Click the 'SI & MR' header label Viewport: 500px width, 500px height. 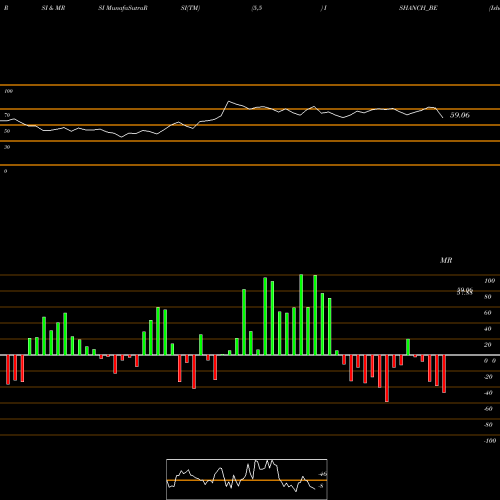click(x=53, y=8)
